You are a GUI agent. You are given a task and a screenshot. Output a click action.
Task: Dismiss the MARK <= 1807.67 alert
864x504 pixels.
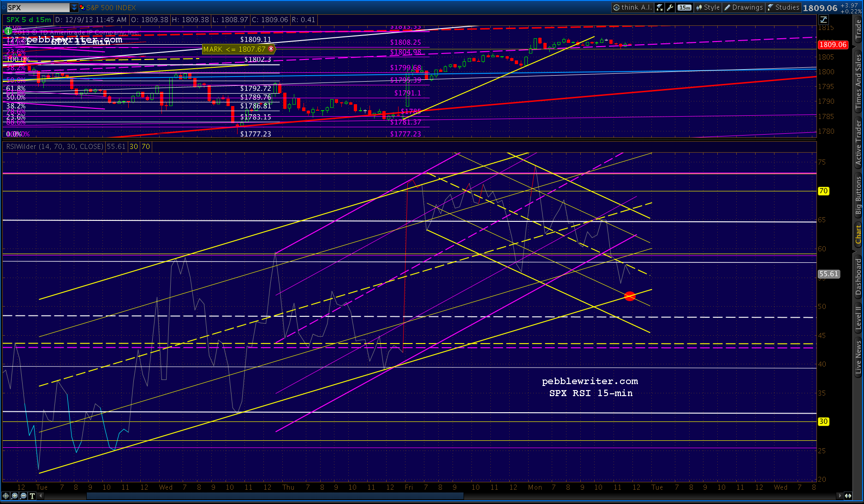pyautogui.click(x=272, y=49)
